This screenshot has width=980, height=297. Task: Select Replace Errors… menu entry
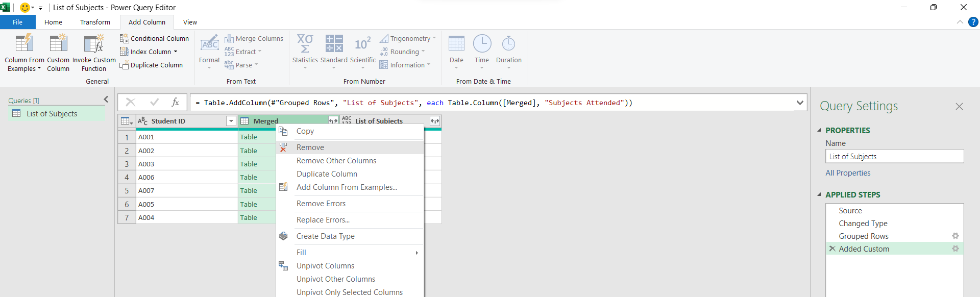350,220
